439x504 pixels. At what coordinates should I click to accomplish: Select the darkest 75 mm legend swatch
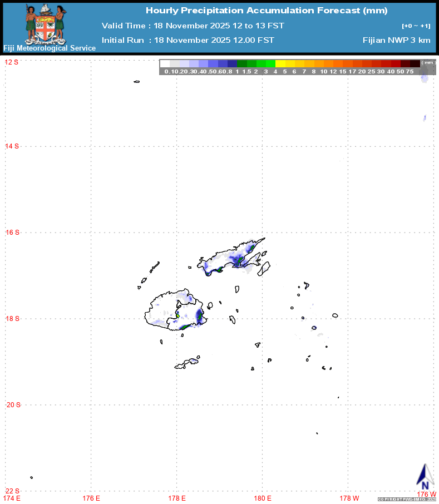(x=415, y=63)
